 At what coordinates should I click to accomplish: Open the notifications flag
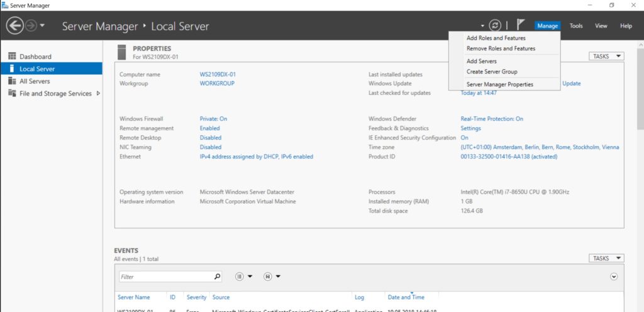520,25
